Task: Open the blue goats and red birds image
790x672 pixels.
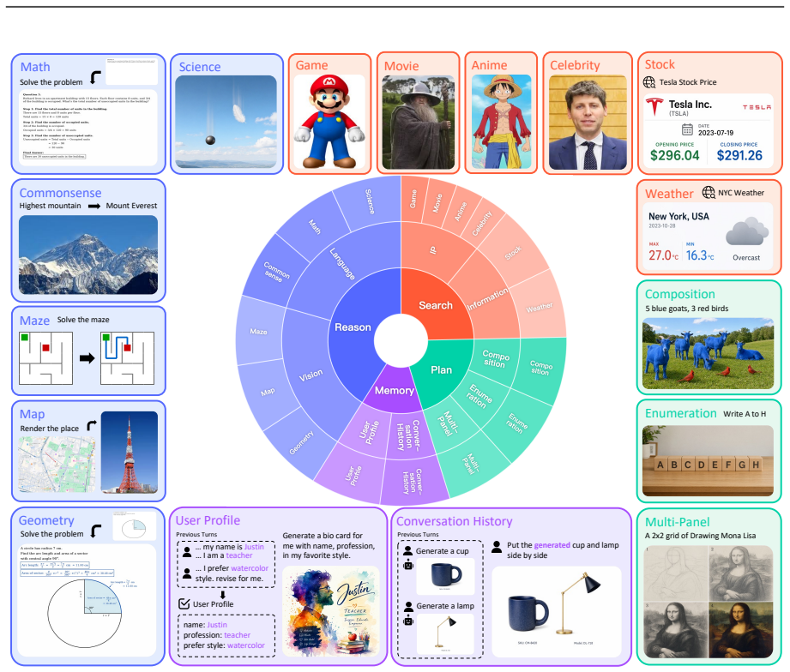Action: click(708, 353)
